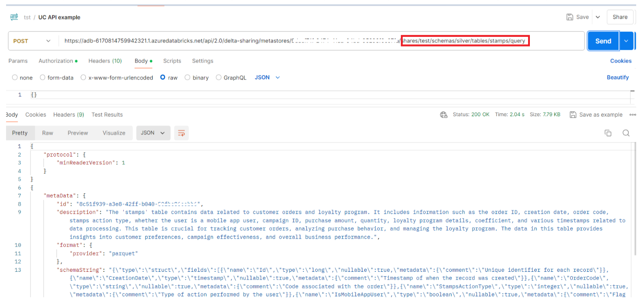The image size is (644, 300).
Task: Select the Raw response view
Action: coord(48,133)
